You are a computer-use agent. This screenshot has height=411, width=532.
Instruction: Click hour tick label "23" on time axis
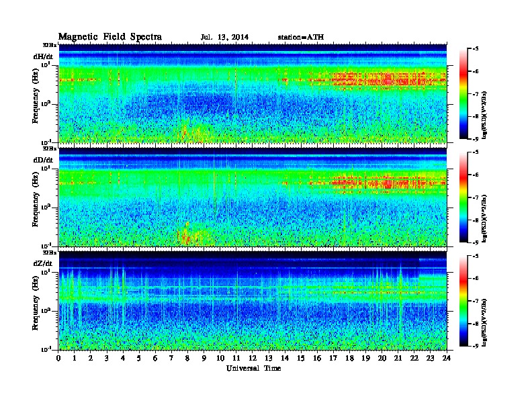430,358
